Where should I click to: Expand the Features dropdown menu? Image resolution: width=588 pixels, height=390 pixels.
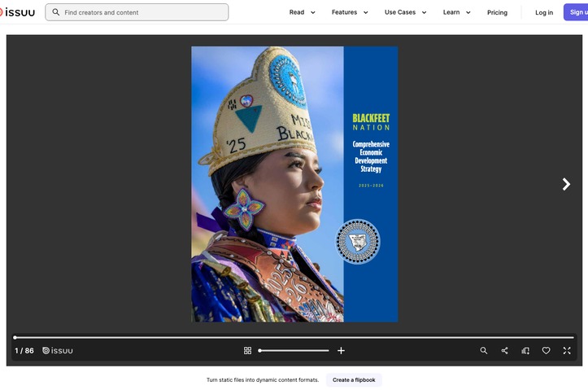coord(350,12)
